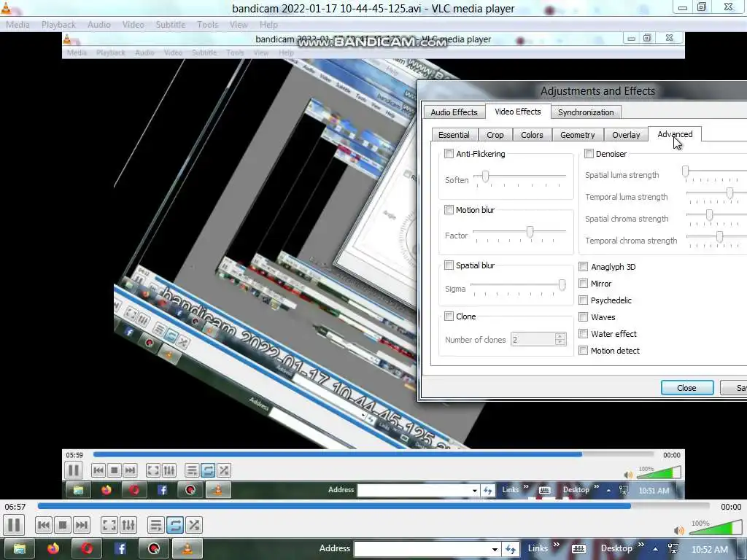Toggle loop mode in outer VLC controls

(175, 525)
